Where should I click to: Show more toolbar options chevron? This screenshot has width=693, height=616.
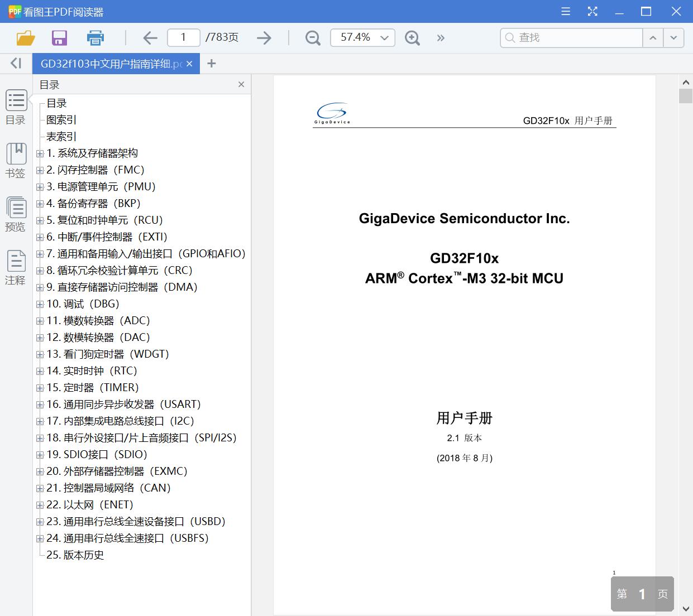(x=441, y=38)
